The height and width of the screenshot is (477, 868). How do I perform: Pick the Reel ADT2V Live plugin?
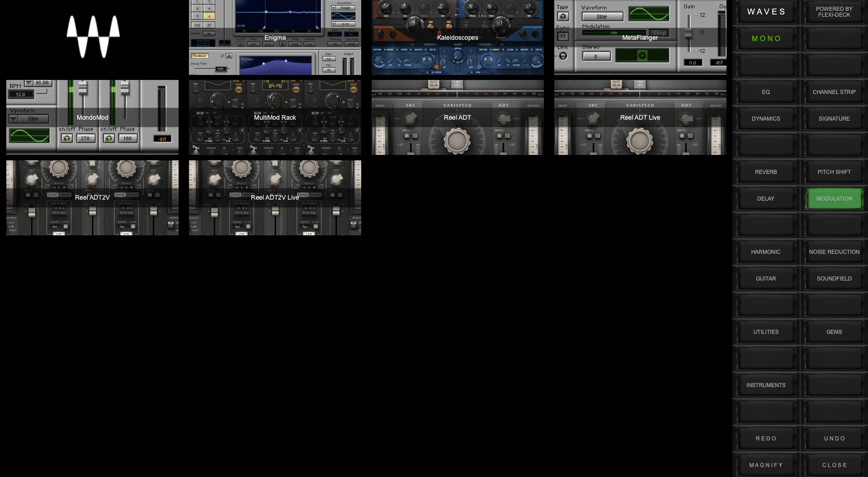tap(275, 197)
